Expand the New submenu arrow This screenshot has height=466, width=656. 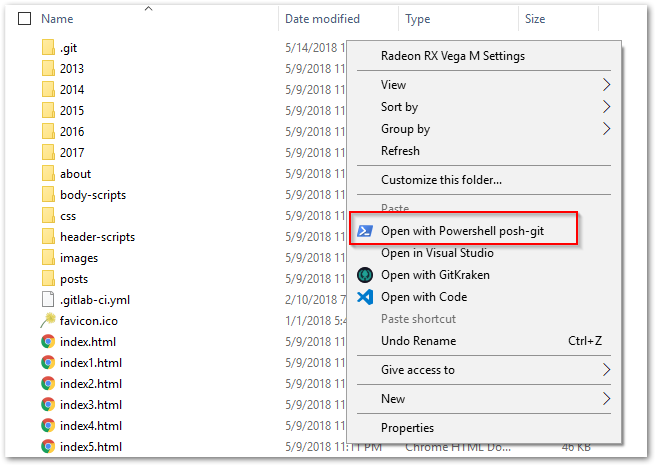(606, 399)
